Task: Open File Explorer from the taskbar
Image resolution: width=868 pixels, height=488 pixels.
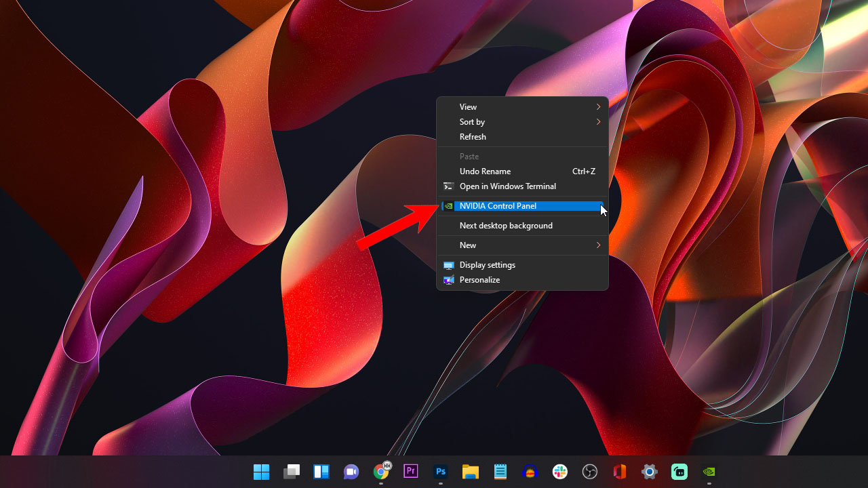Action: coord(471,472)
